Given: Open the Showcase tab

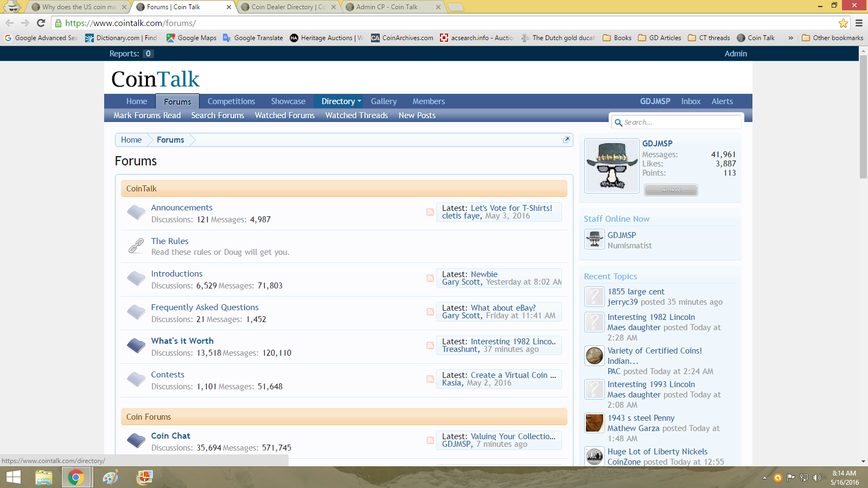Looking at the screenshot, I should (288, 101).
